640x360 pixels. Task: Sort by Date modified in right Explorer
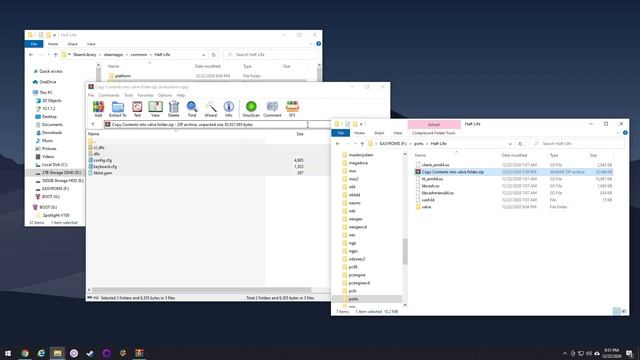[x=514, y=156]
